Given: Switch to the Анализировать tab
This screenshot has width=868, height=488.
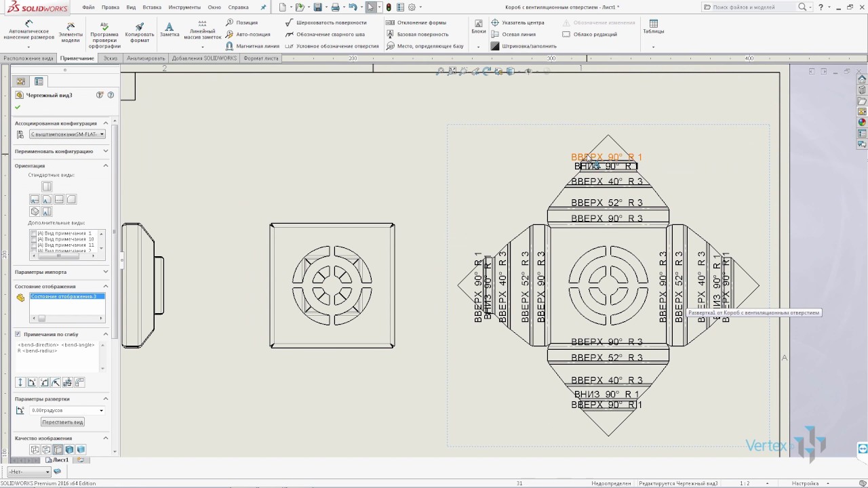Looking at the screenshot, I should point(145,58).
